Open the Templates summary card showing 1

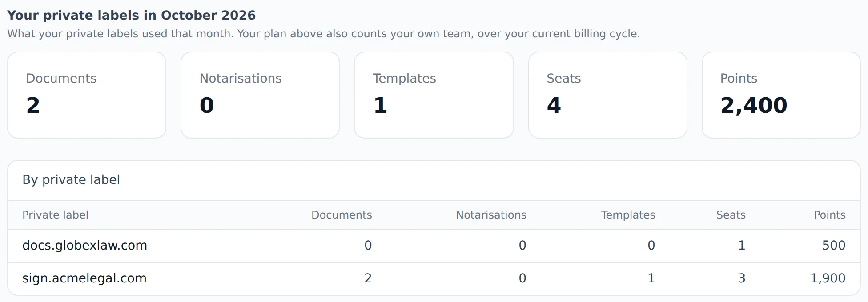[x=434, y=95]
